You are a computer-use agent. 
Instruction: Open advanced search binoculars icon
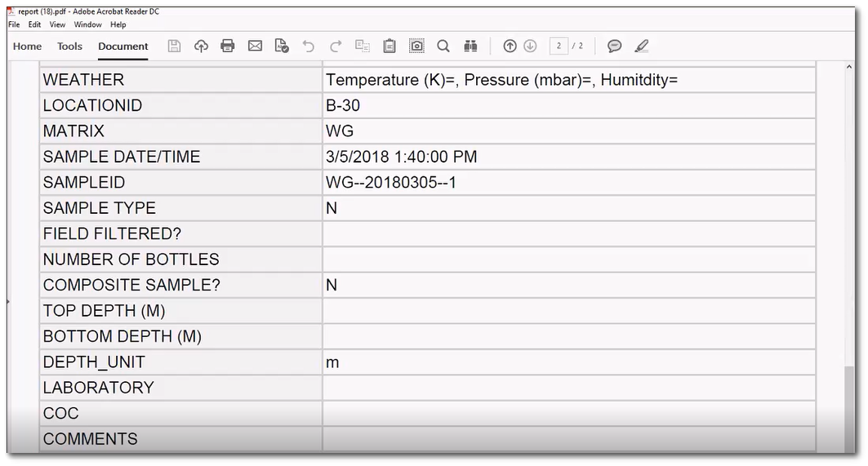pyautogui.click(x=470, y=47)
